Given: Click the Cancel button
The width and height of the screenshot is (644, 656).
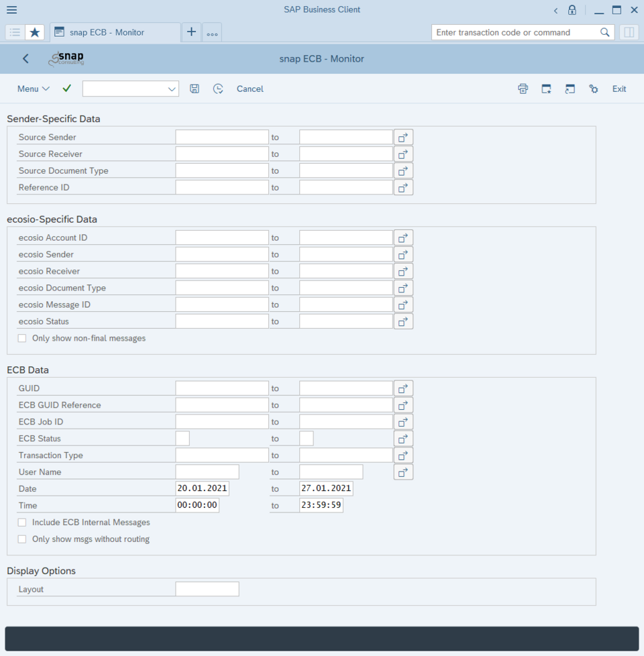Looking at the screenshot, I should [250, 89].
